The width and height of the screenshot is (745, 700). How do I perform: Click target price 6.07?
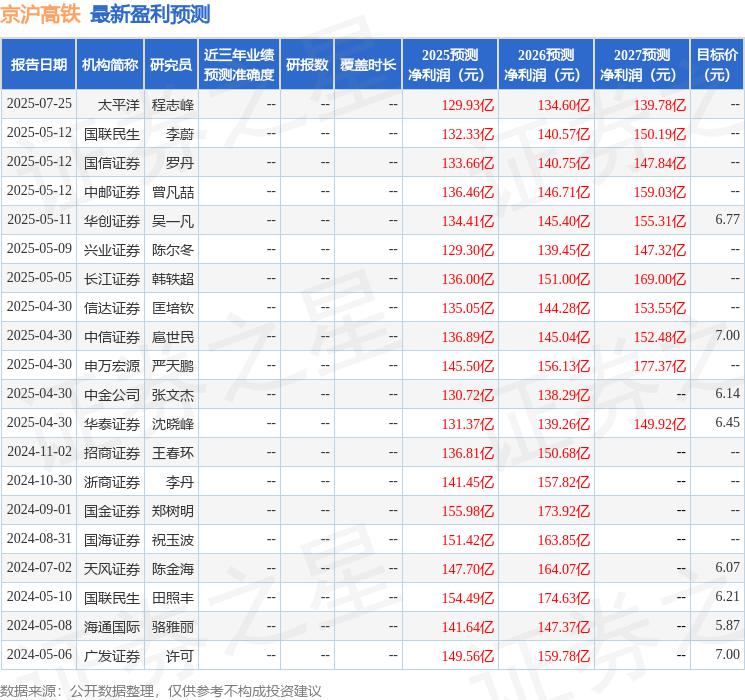point(727,567)
